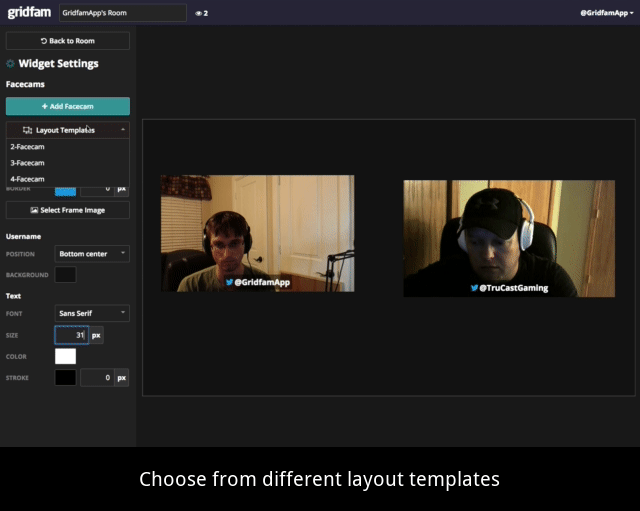Select the @TruCastGaming facecam video
The height and width of the screenshot is (511, 640).
509,238
